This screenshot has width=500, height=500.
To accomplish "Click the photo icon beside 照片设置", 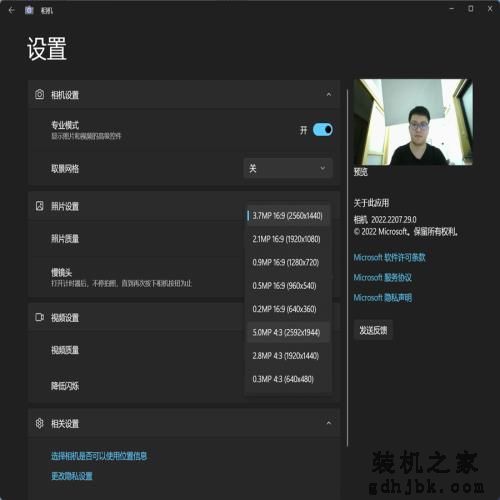I will [39, 206].
